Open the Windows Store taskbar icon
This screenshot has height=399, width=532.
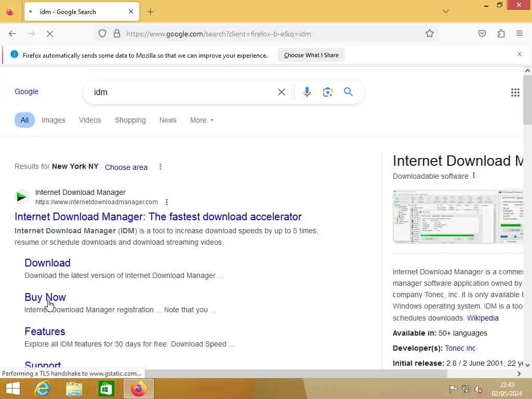106,389
